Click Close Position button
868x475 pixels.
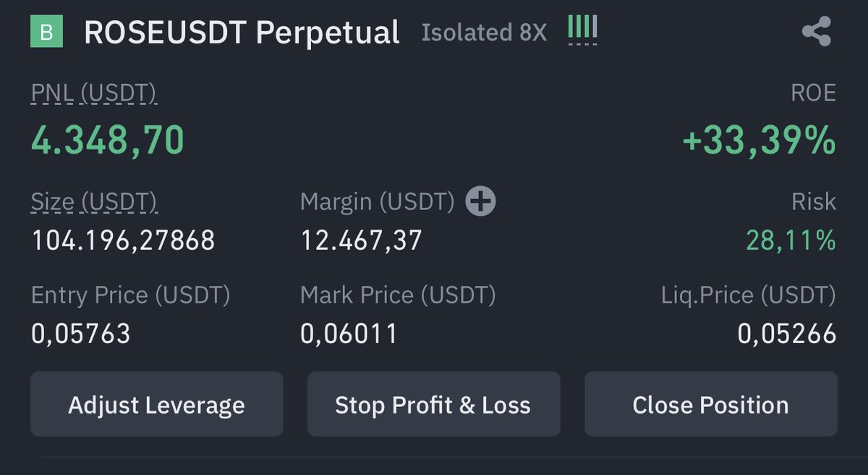coord(710,404)
